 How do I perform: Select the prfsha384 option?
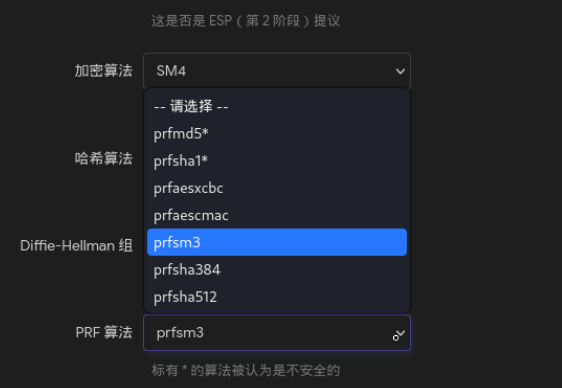click(277, 270)
